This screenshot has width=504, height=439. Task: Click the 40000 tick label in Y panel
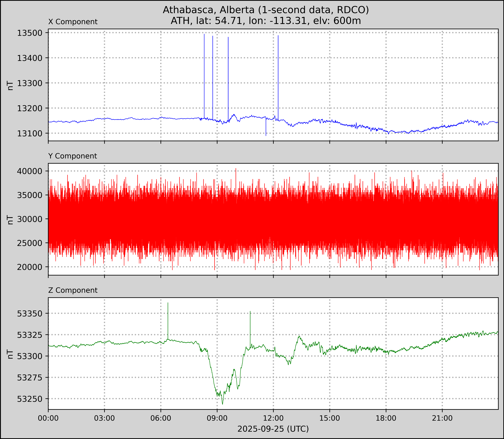click(29, 171)
